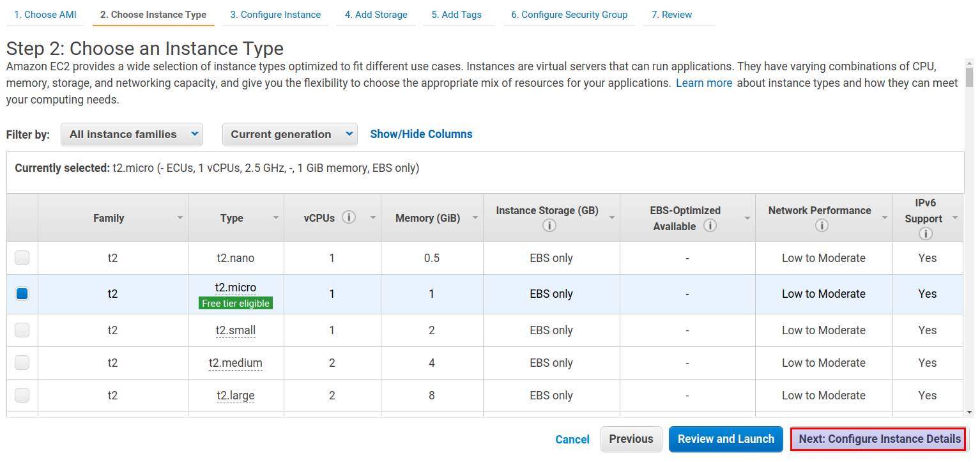Show Instance Storage info icon
Screen dimensions: 980x462
549,226
